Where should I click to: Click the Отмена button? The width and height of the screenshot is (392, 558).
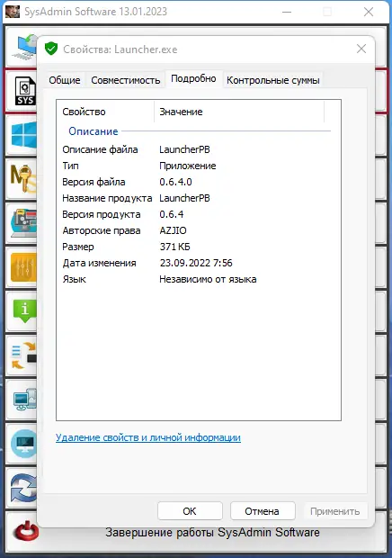tap(263, 511)
